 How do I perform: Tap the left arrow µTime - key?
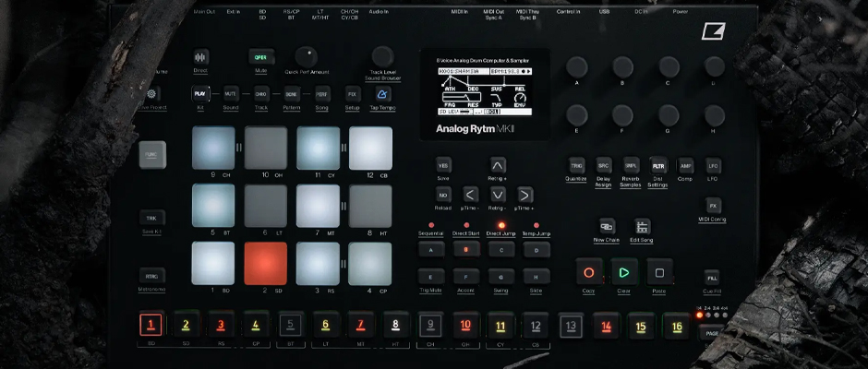click(471, 195)
